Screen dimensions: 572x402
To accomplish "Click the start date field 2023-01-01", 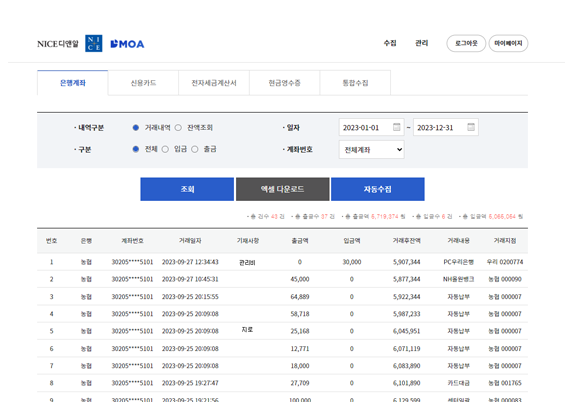I will click(371, 127).
